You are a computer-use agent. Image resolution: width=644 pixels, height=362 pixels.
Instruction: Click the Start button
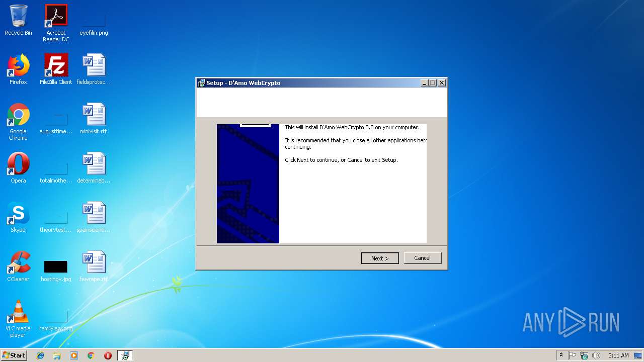(x=14, y=355)
